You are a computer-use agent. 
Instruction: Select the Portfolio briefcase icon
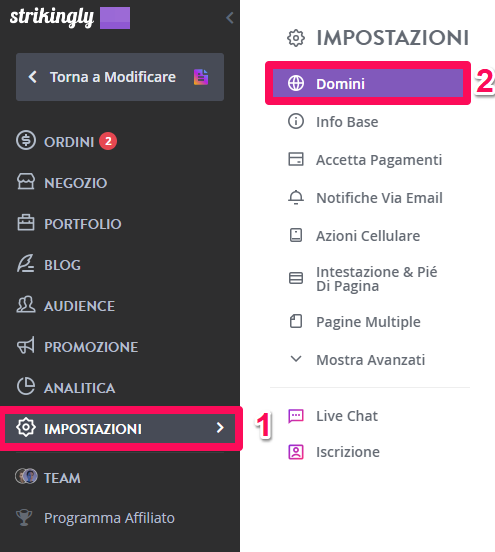(26, 222)
